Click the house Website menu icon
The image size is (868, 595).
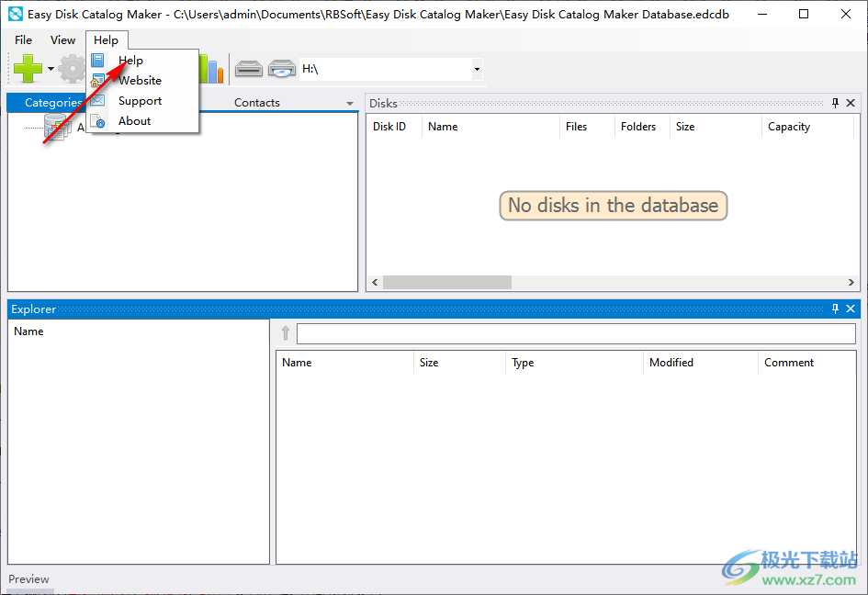[97, 80]
